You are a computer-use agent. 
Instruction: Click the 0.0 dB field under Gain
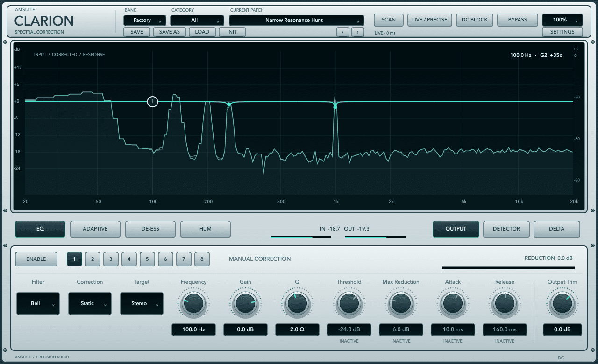coord(245,329)
